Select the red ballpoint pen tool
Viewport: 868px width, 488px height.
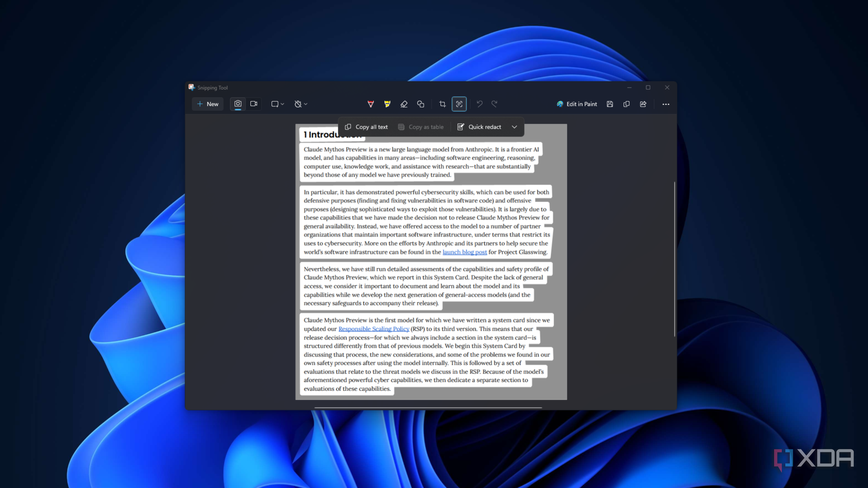pos(371,104)
